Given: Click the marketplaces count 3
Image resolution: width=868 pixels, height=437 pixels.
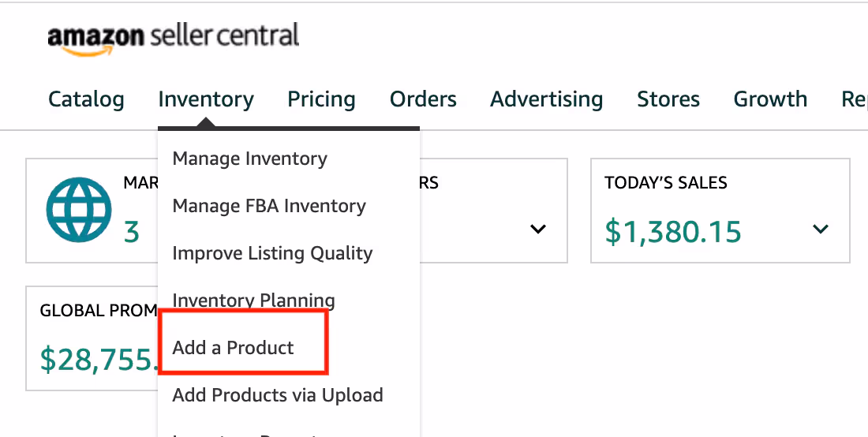Looking at the screenshot, I should (131, 233).
